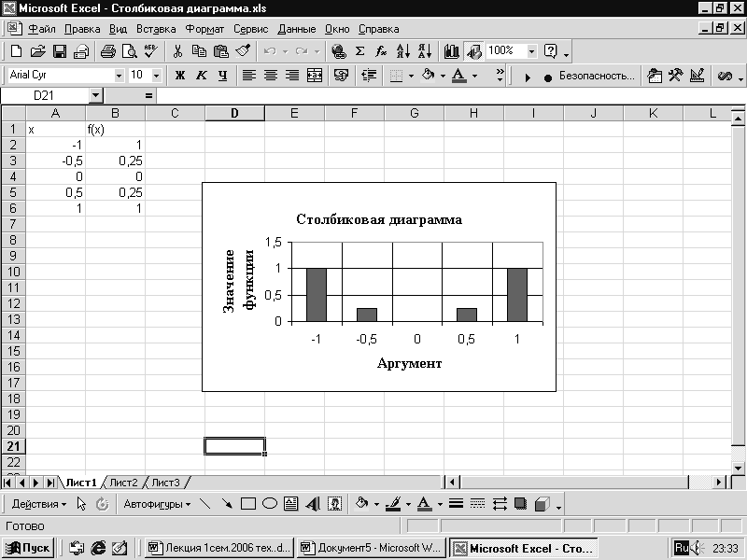Open the Файл menu

41,29
